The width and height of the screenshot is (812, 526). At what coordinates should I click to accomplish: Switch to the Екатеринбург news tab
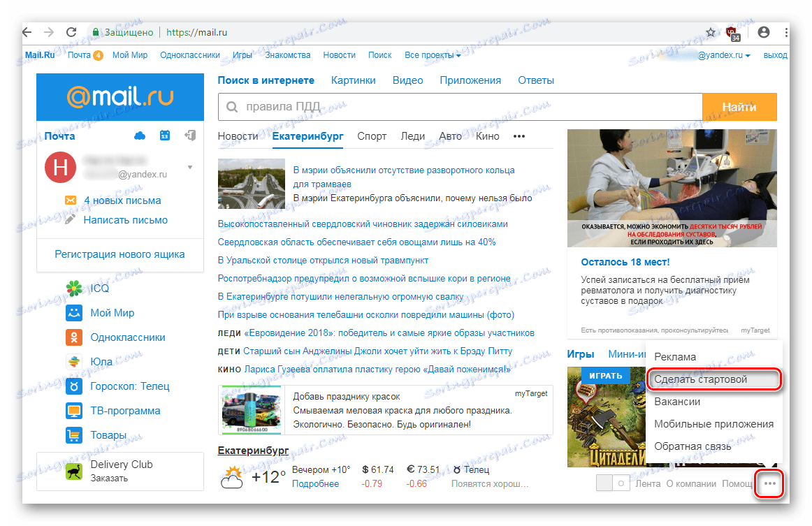click(x=307, y=136)
